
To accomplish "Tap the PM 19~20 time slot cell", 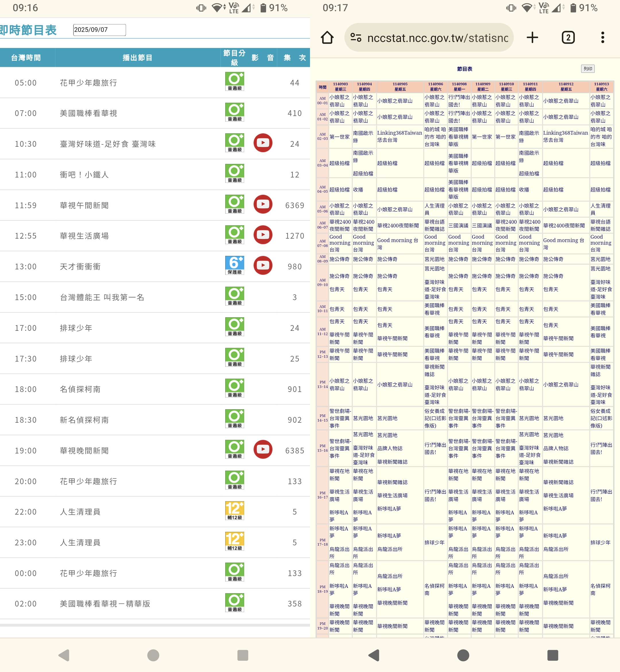I will 322,626.
